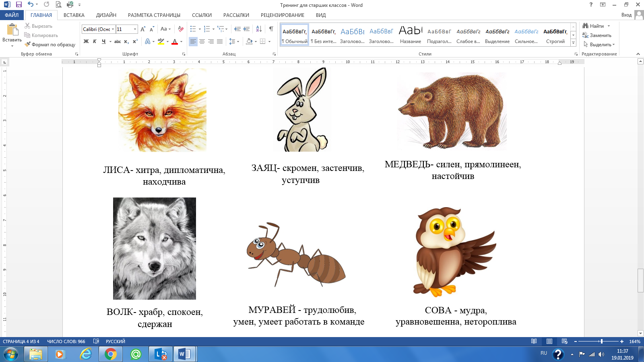This screenshot has height=362, width=644.
Task: Click the zoom slider handle
Action: (x=601, y=341)
